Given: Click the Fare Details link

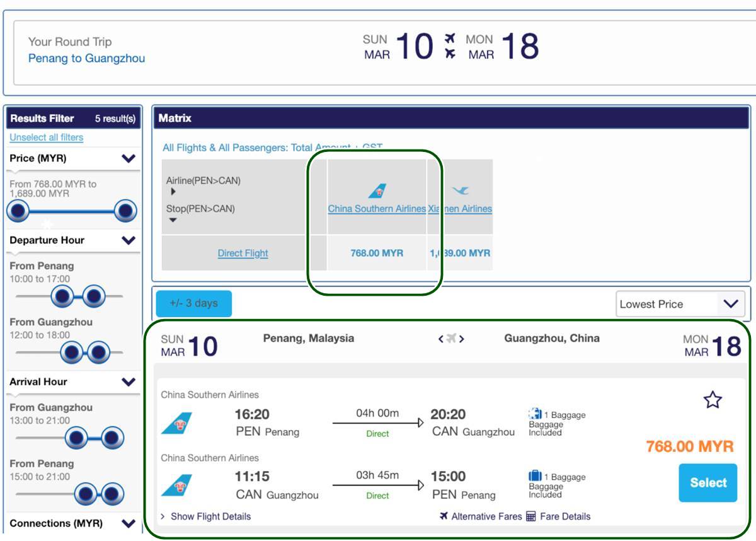Looking at the screenshot, I should [x=566, y=516].
